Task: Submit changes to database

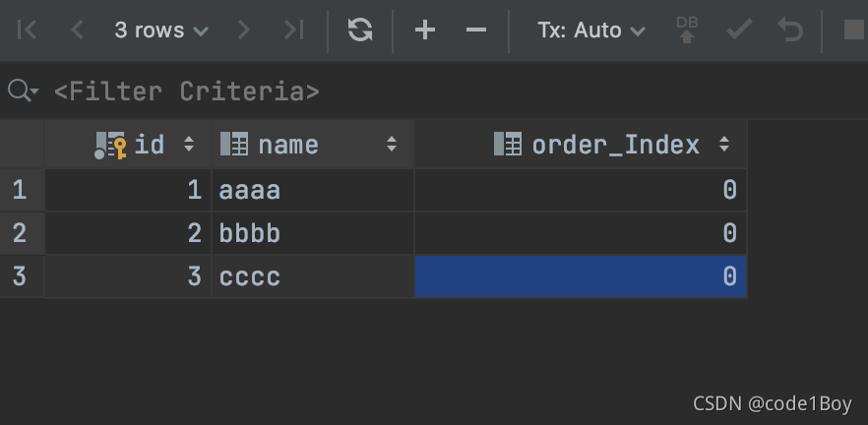Action: [688, 30]
